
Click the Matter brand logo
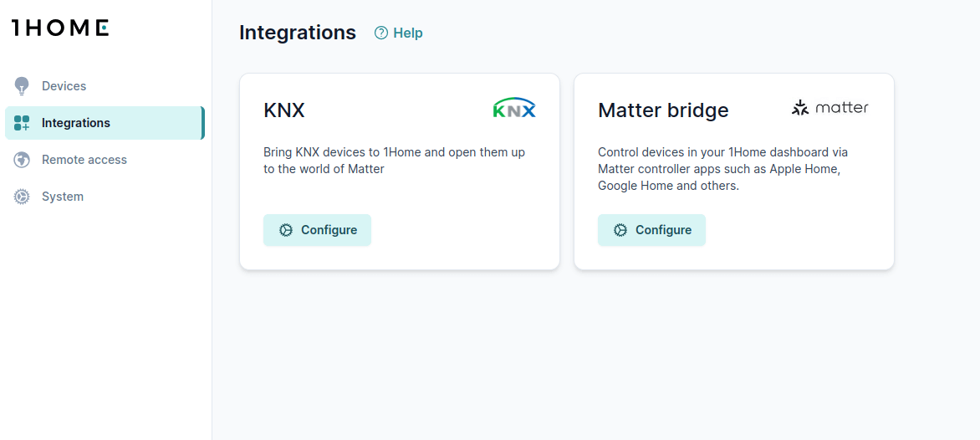[x=829, y=108]
